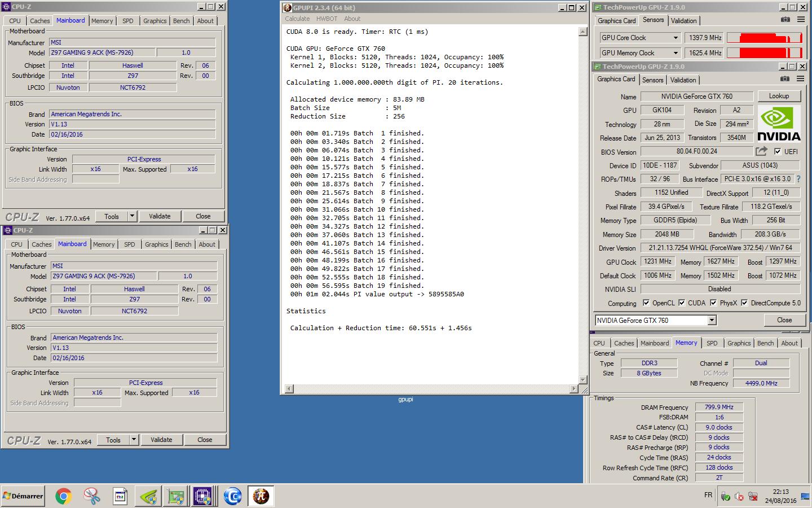The height and width of the screenshot is (508, 812).
Task: Click the '1397.9 MHz' GPU core clock value
Action: tap(705, 38)
